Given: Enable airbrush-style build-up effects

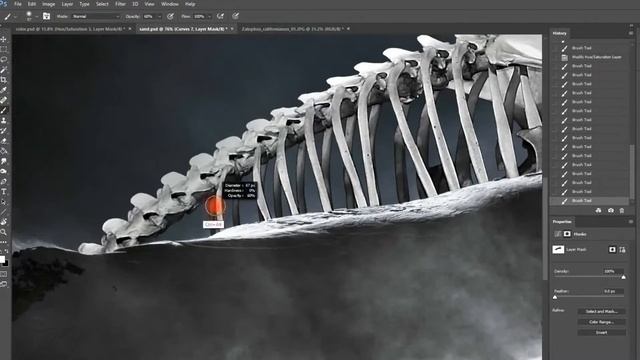Looking at the screenshot, I should [x=220, y=16].
